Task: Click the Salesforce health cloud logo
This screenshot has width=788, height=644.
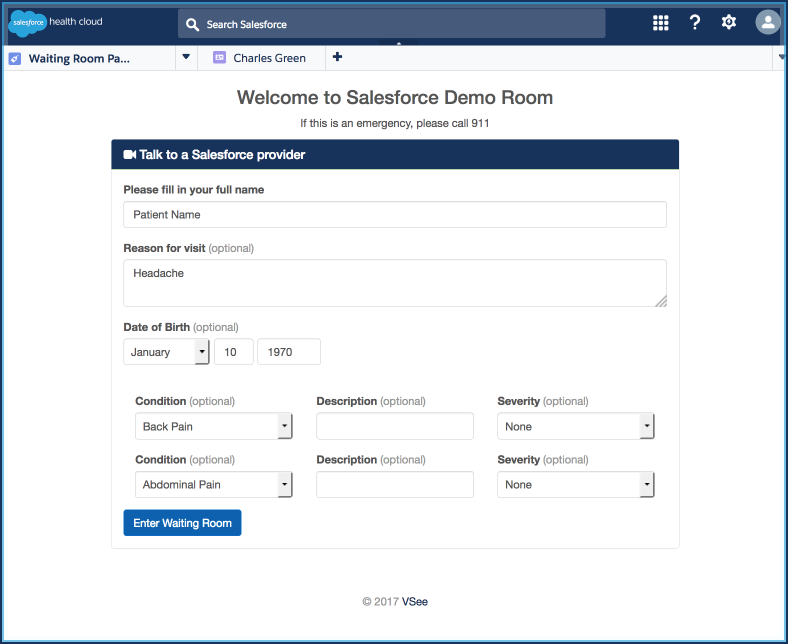Action: 56,23
